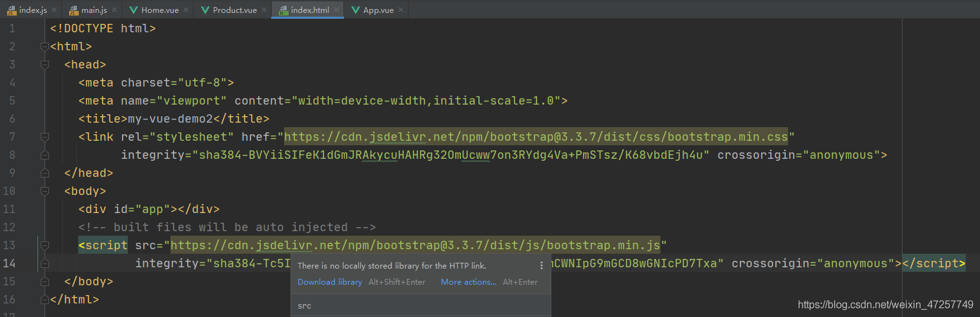This screenshot has width=980, height=317.
Task: Toggle the fold end marker on line 8
Action: pos(45,155)
